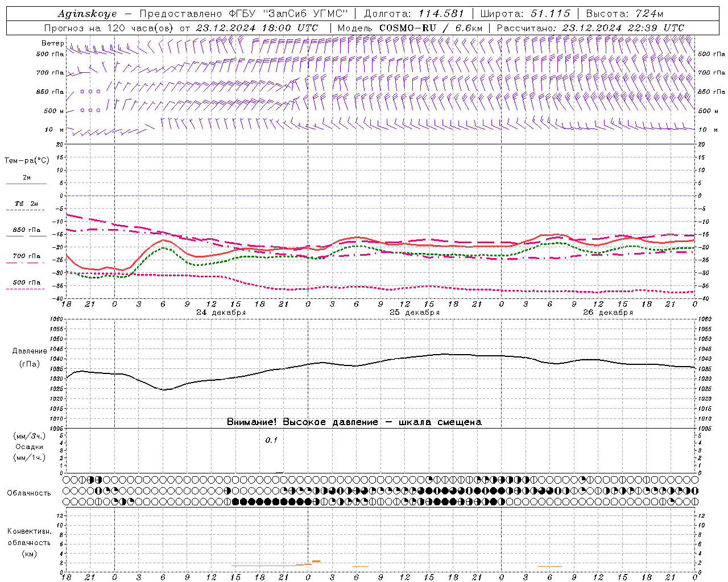Select the 'Широта: 51.115' header field

click(525, 14)
